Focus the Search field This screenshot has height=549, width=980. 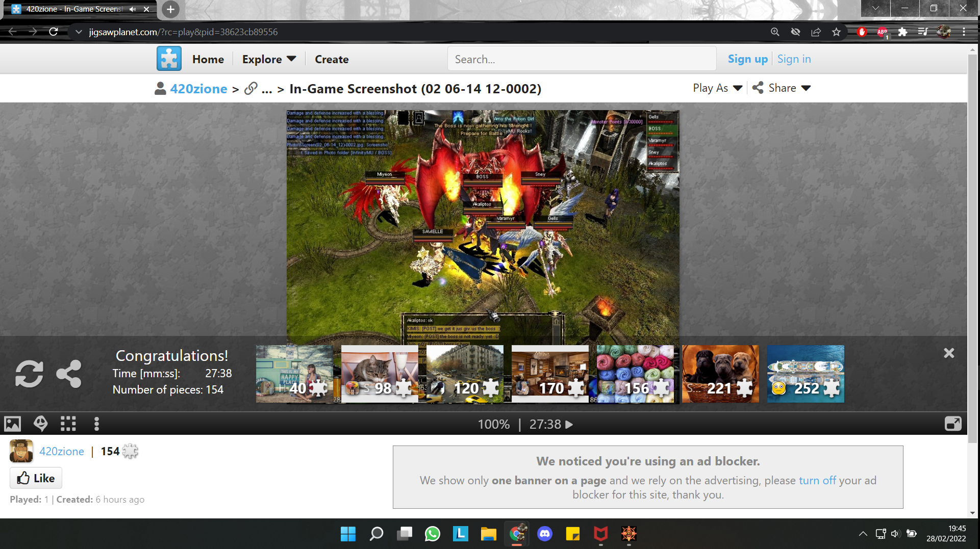coord(582,59)
